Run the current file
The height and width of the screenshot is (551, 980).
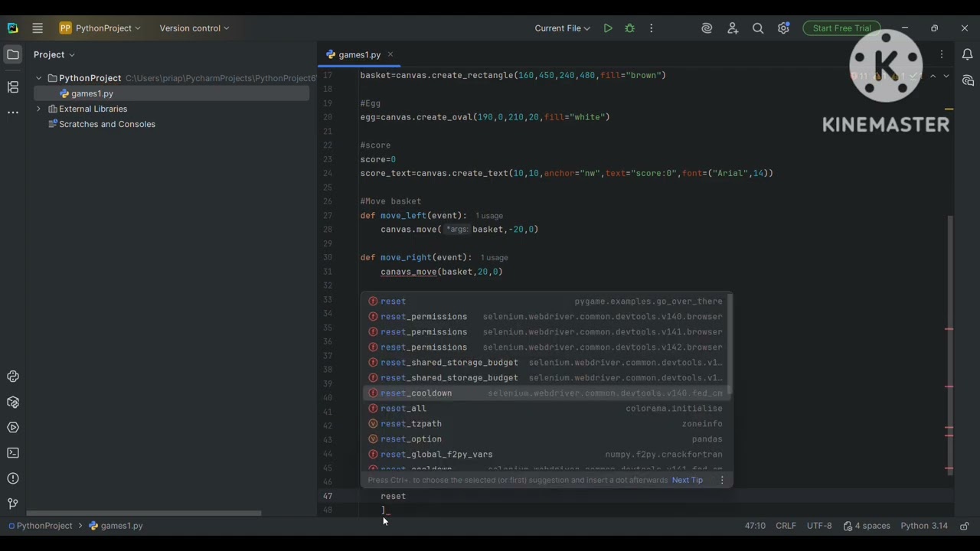[608, 28]
